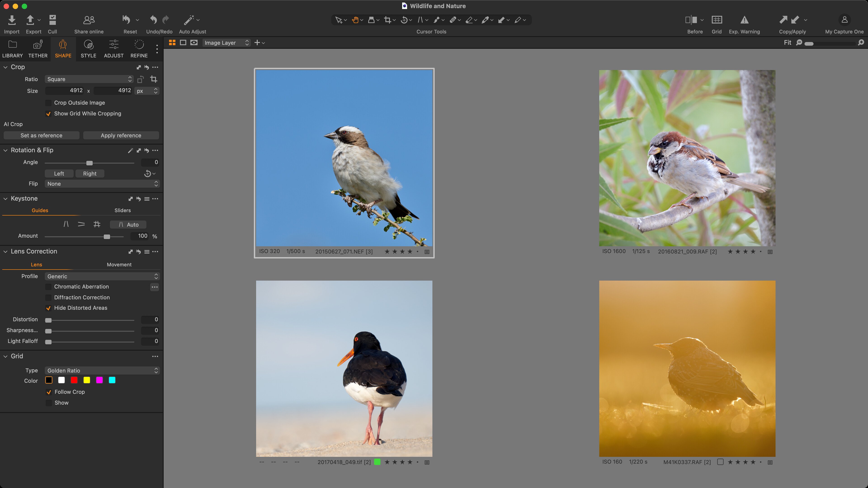
Task: Click the Apply adjustments arrow icon
Action: (795, 20)
